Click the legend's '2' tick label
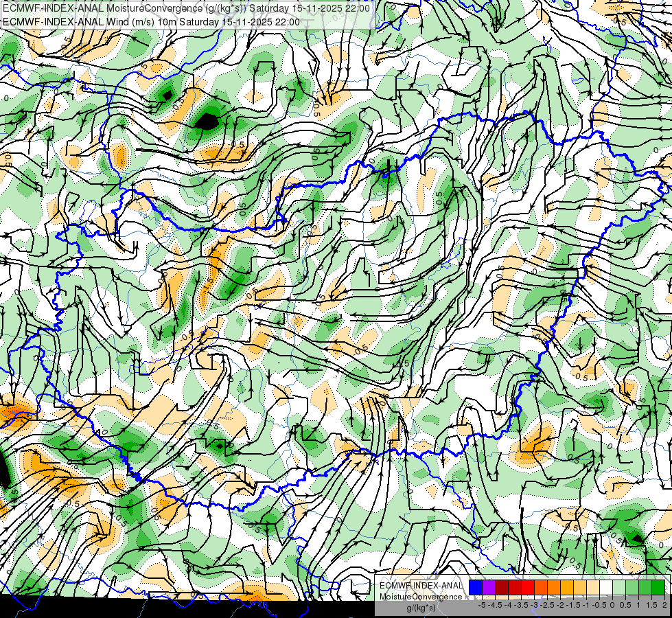672x618 pixels. [664, 605]
